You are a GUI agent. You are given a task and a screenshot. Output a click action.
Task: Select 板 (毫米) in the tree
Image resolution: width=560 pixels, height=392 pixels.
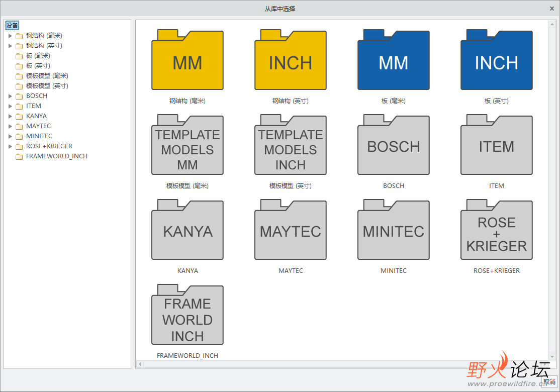(x=38, y=56)
